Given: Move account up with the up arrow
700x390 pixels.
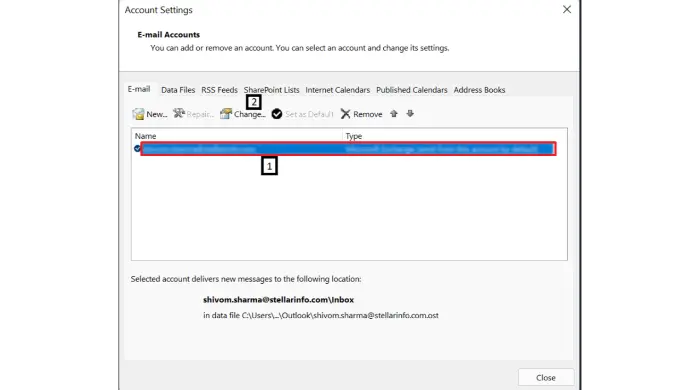Looking at the screenshot, I should pos(393,114).
